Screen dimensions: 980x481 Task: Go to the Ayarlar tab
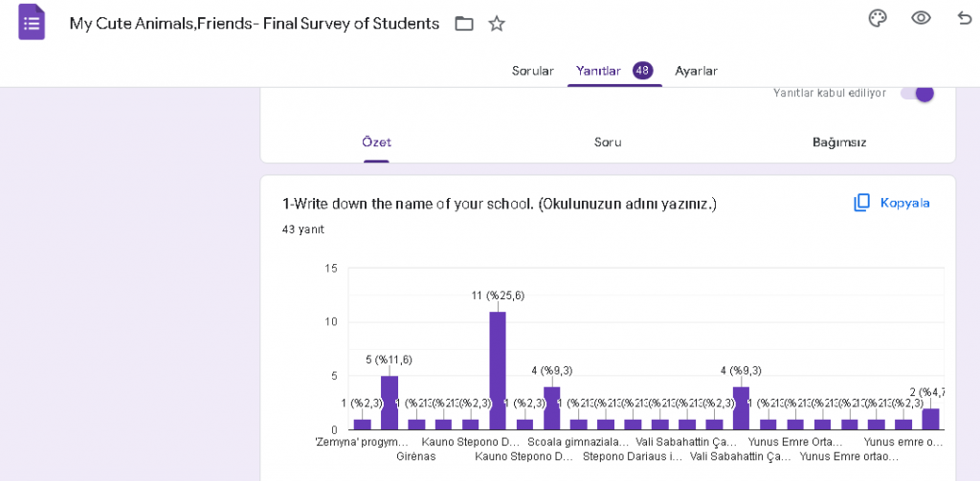point(696,71)
